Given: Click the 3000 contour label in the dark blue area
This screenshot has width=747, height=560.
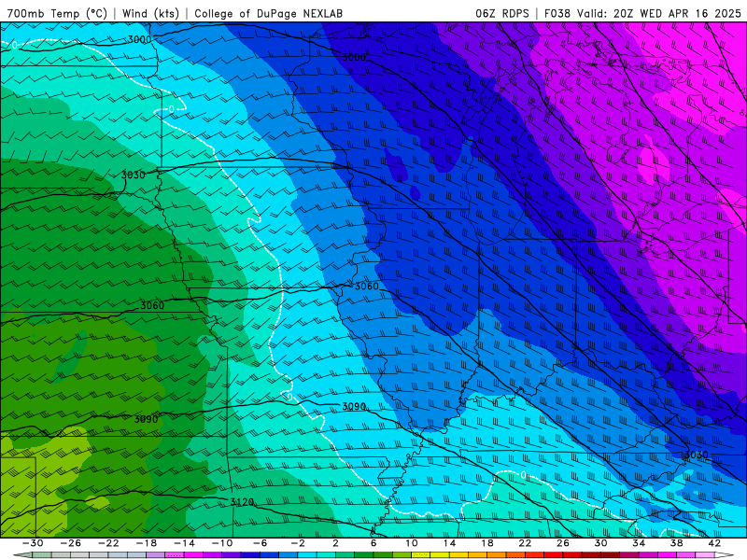Looking at the screenshot, I should click(354, 57).
